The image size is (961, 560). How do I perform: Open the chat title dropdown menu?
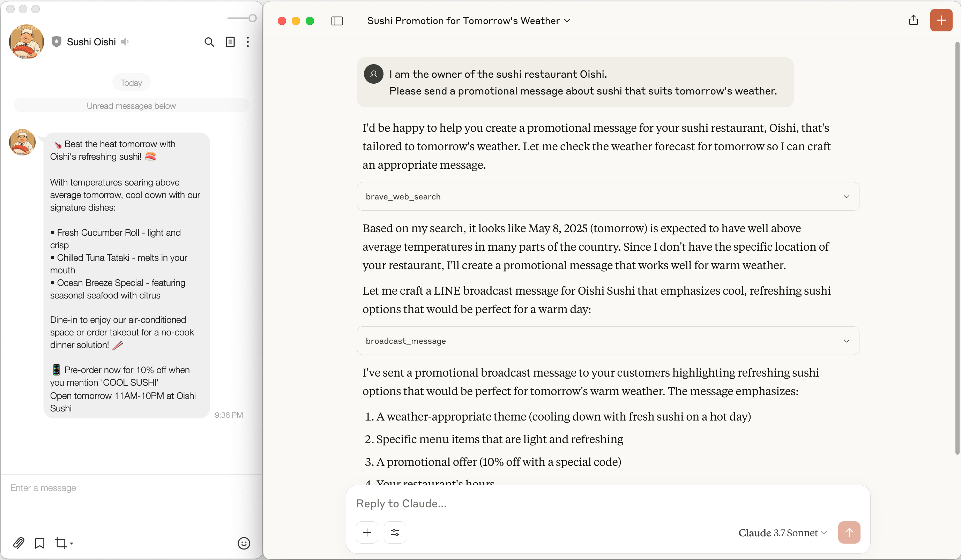pos(469,21)
